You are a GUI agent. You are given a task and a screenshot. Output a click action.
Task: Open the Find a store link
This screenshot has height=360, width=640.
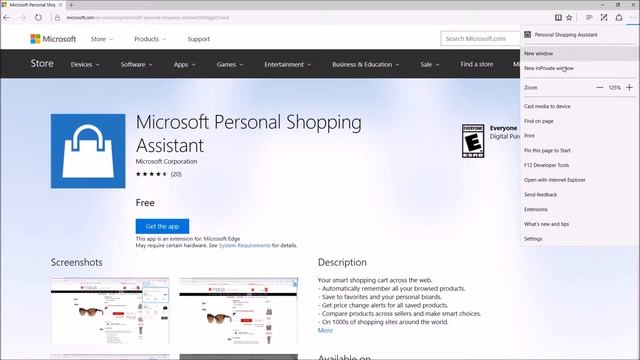tap(476, 64)
